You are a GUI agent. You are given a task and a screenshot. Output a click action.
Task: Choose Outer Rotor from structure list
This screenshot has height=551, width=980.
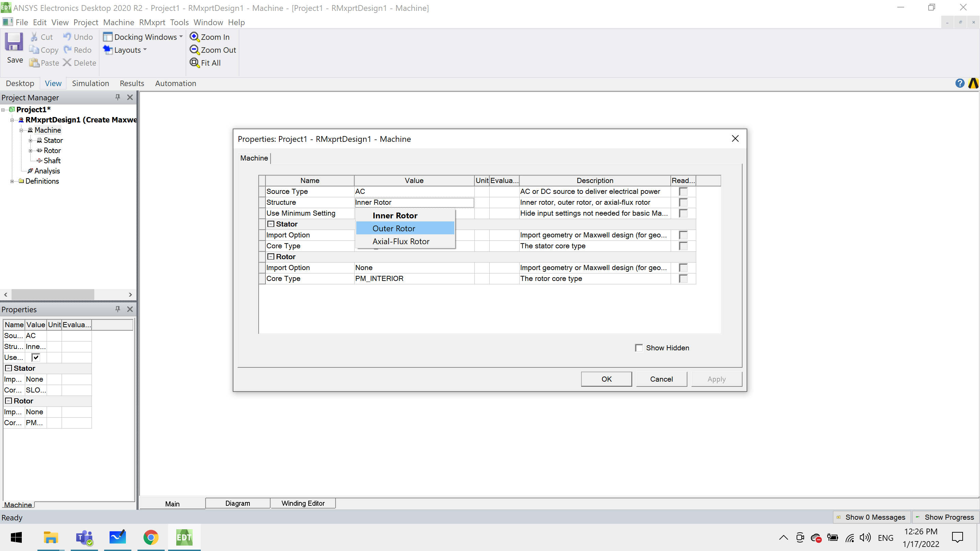point(405,229)
